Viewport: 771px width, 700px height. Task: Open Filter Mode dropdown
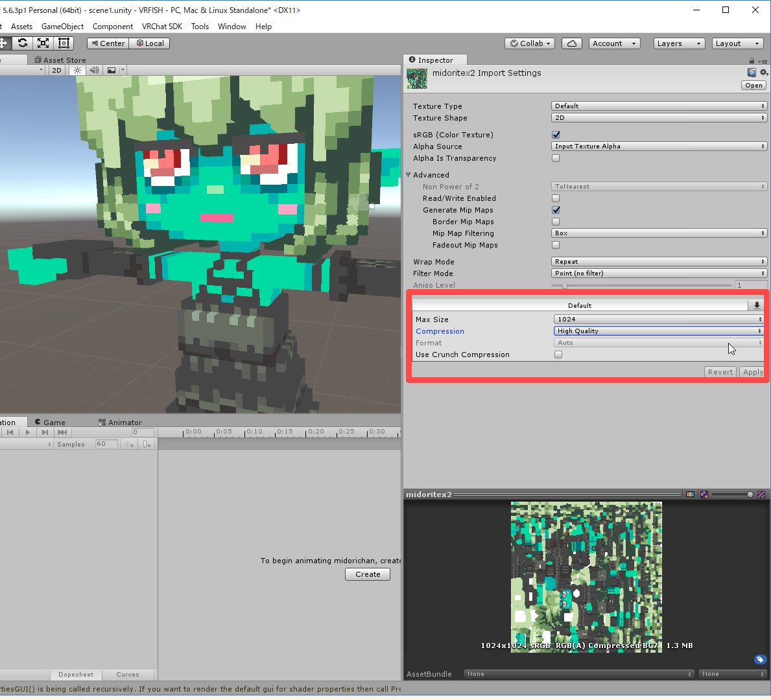click(x=659, y=274)
